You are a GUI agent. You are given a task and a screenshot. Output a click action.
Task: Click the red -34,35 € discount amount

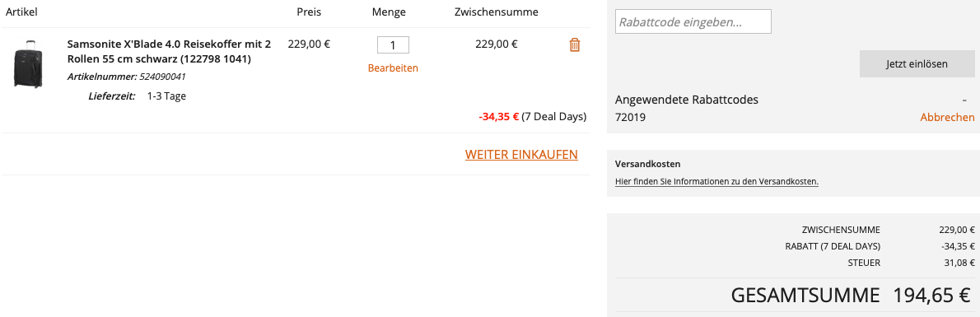(x=499, y=116)
